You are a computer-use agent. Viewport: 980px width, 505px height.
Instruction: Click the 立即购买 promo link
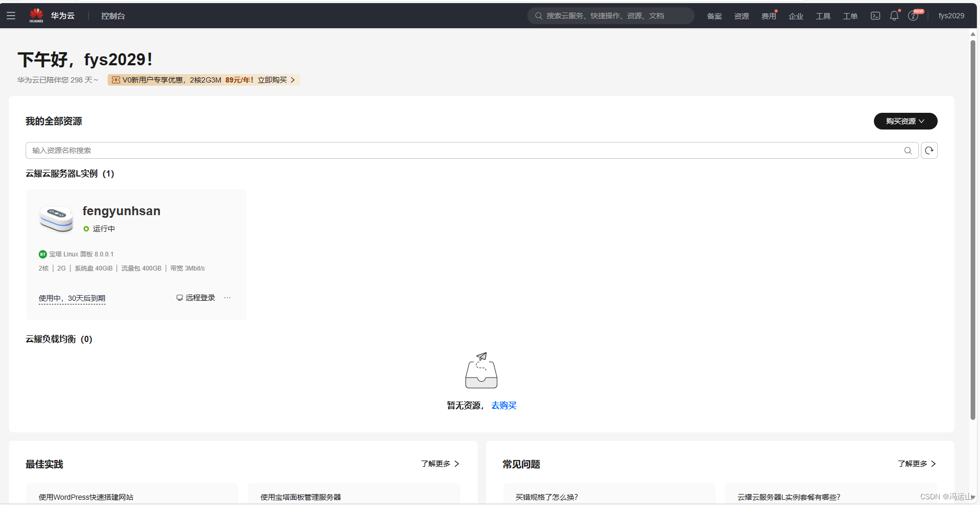[276, 80]
